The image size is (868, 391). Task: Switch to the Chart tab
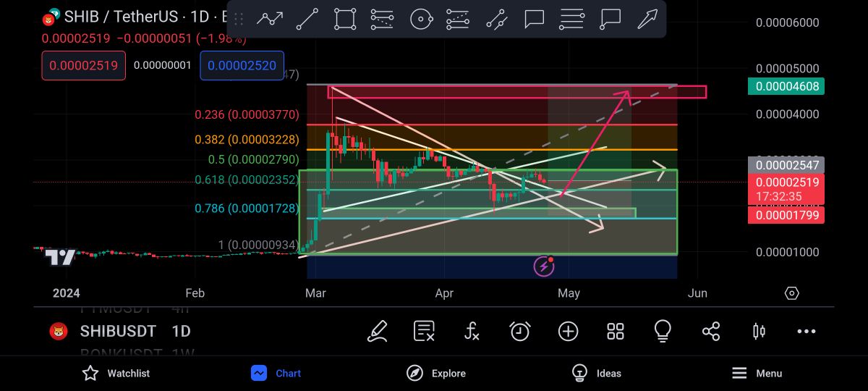(276, 373)
